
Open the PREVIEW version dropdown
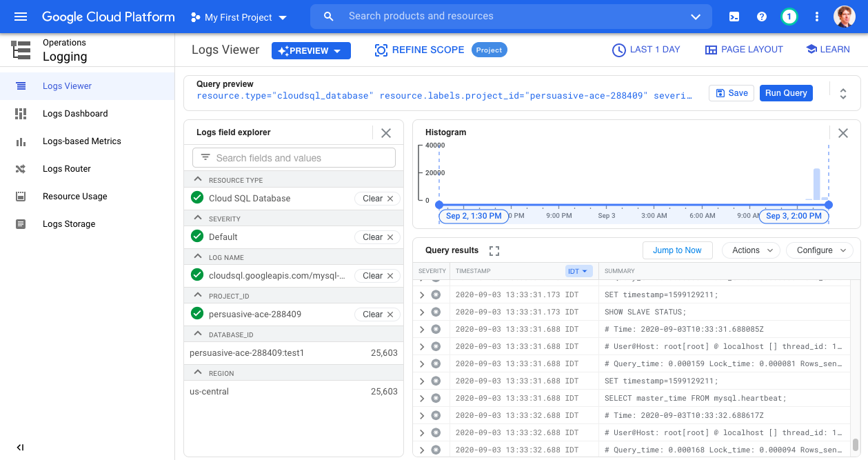coord(311,51)
